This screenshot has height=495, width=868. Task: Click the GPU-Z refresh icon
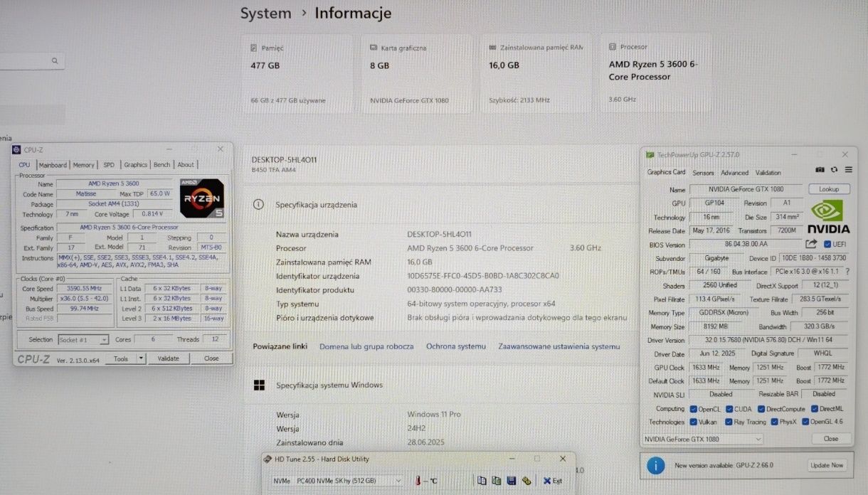click(834, 171)
